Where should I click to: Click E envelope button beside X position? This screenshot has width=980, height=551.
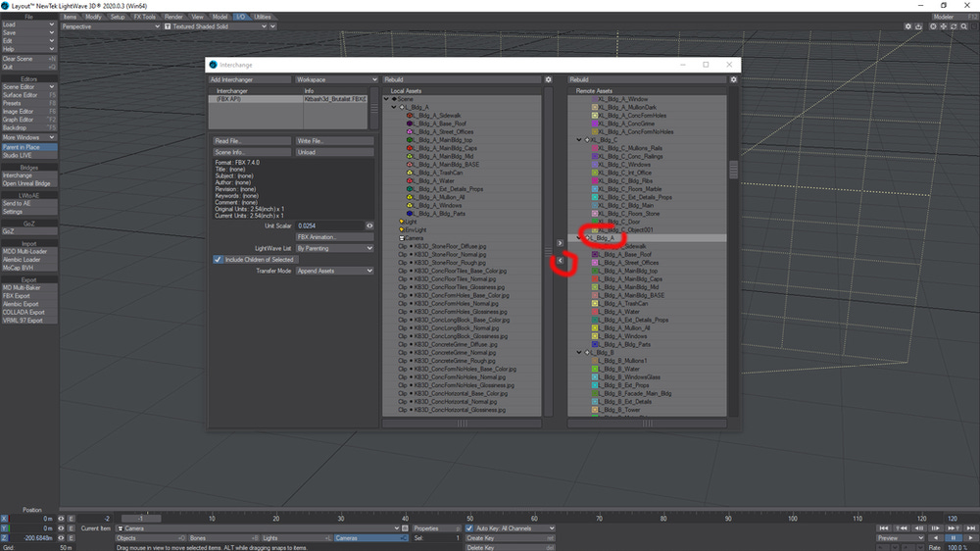click(x=72, y=519)
